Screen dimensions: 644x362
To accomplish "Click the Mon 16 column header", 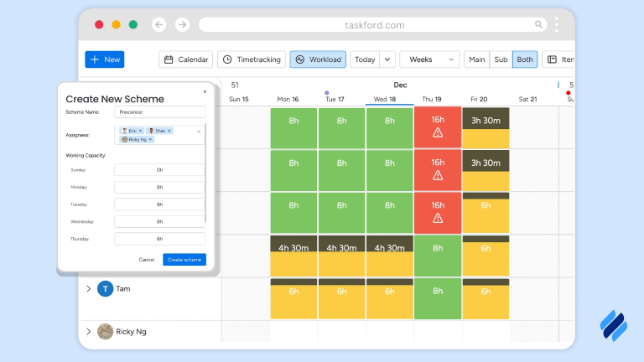I will [288, 100].
